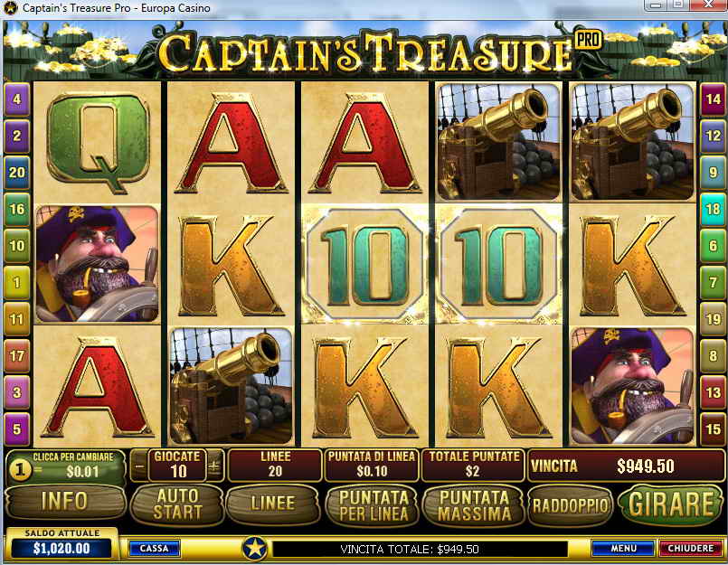Select payline 18 marker on right
Viewport: 728px width, 565px height.
(713, 209)
